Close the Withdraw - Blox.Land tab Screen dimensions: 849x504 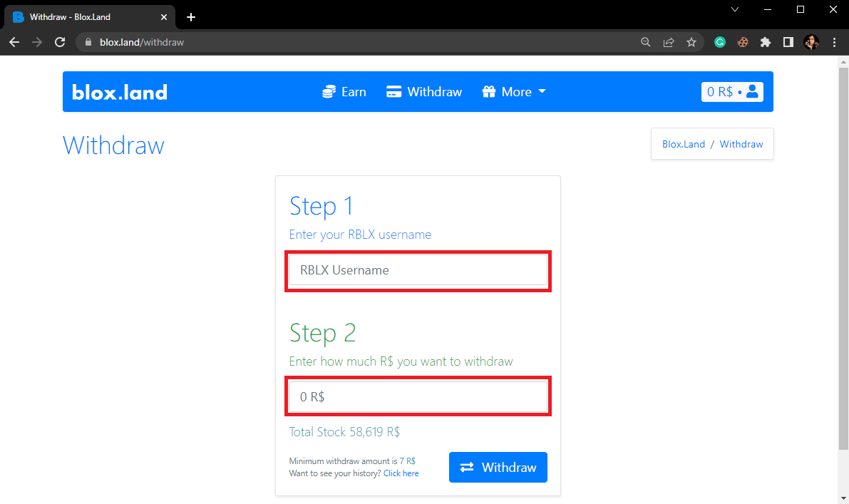click(x=163, y=17)
